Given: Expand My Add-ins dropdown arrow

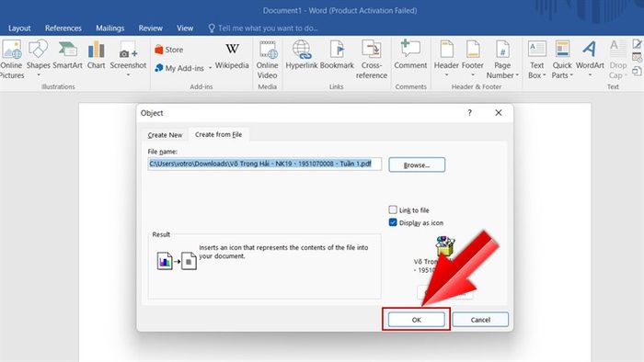Looking at the screenshot, I should click(x=211, y=68).
